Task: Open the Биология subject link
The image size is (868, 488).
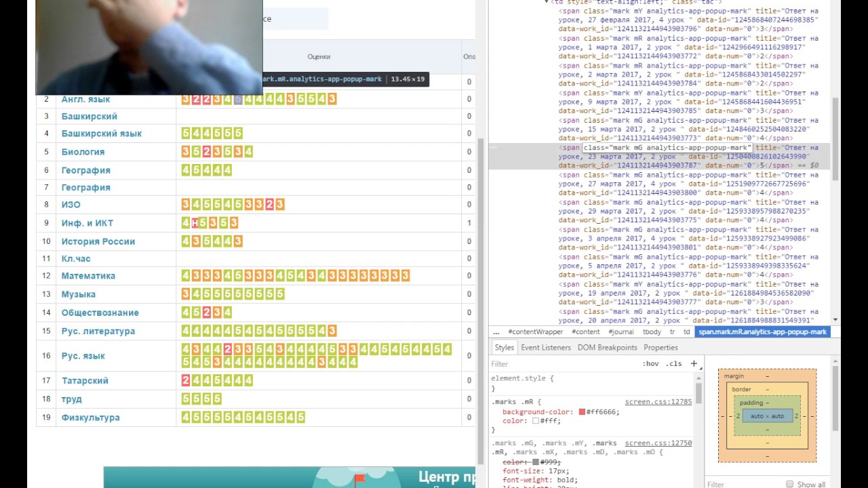Action: (83, 152)
